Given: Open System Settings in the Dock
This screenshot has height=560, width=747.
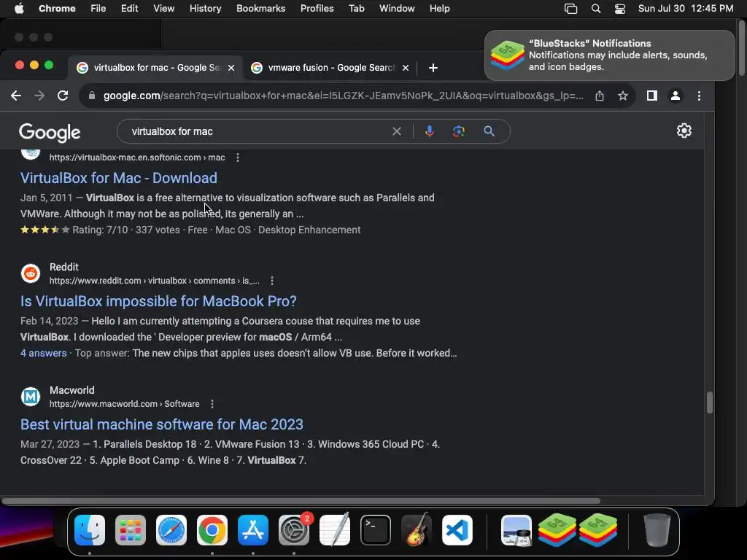Looking at the screenshot, I should point(294,530).
